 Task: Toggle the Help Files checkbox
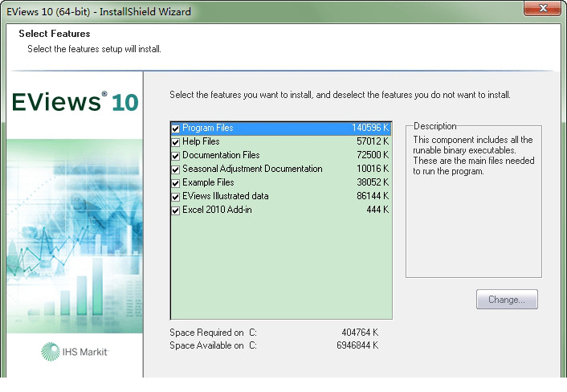[176, 142]
